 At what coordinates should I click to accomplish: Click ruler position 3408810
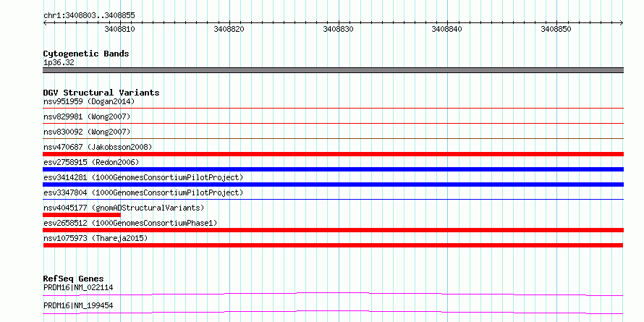(120, 29)
